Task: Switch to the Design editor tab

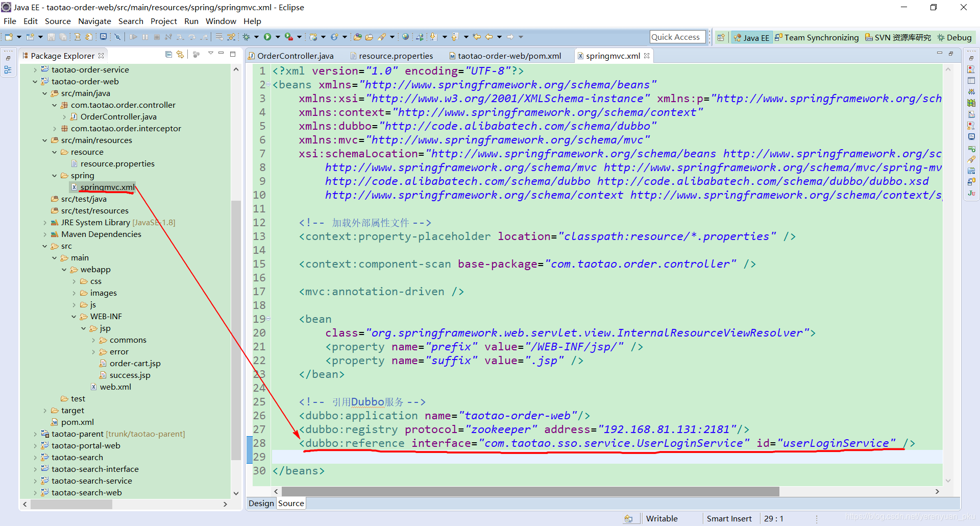Action: 261,503
